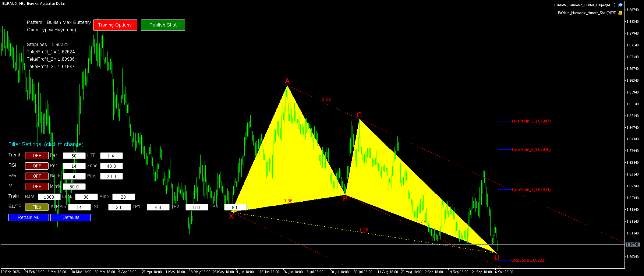
Task: Click the FxMath_Harmonic_Hunter_Shot script icon
Action: coord(620,13)
